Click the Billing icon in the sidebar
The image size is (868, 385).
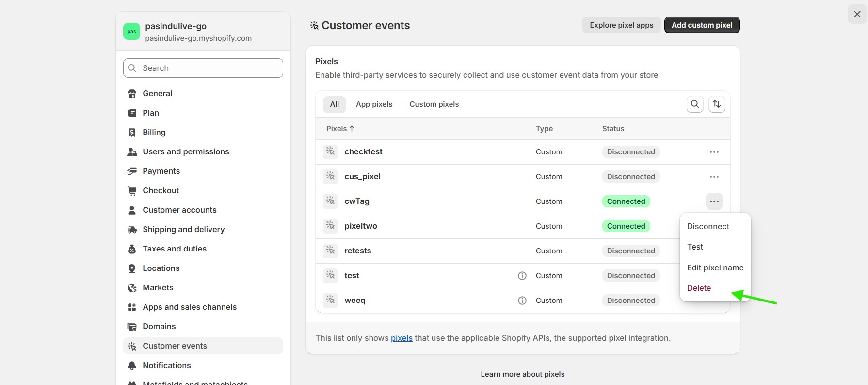point(132,133)
